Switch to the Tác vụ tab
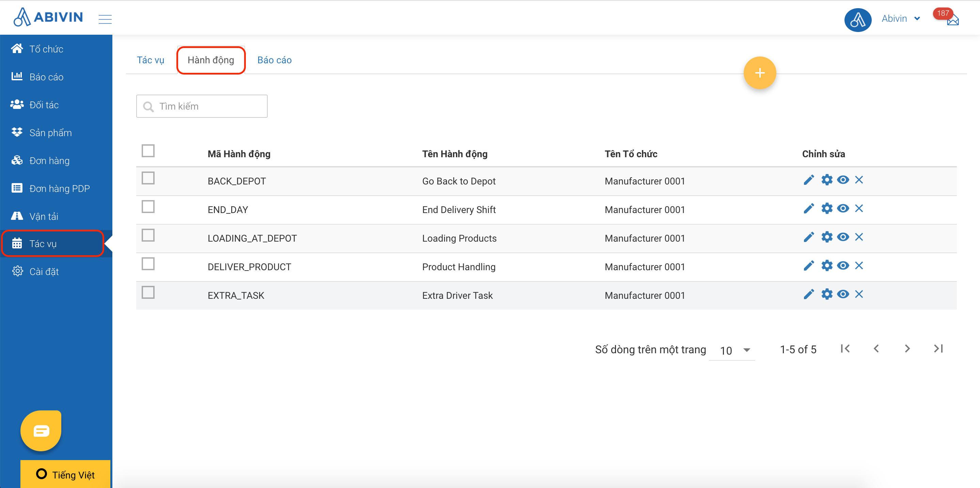The height and width of the screenshot is (488, 980). tap(151, 60)
